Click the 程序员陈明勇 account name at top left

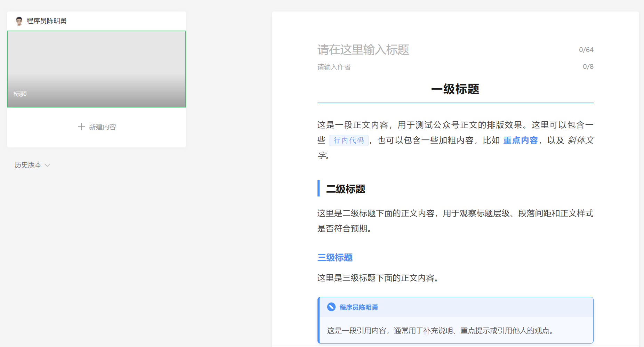47,21
